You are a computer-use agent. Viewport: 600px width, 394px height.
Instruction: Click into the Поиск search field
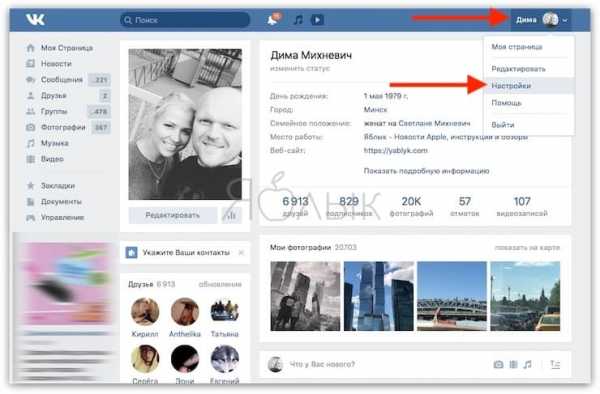tap(185, 20)
